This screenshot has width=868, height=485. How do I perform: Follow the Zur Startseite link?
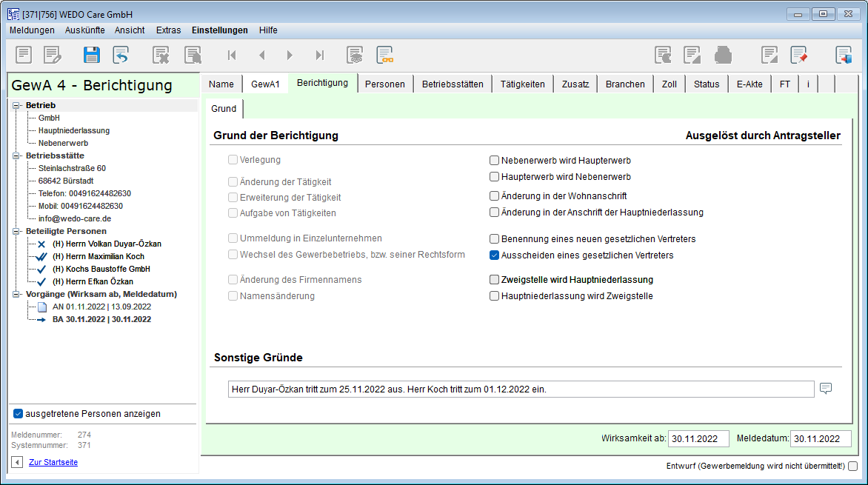pyautogui.click(x=53, y=462)
